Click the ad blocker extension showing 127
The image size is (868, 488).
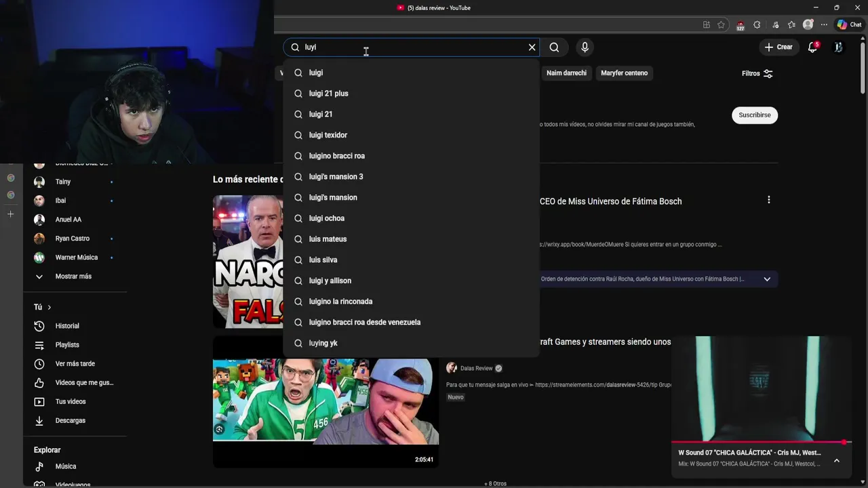click(x=740, y=25)
